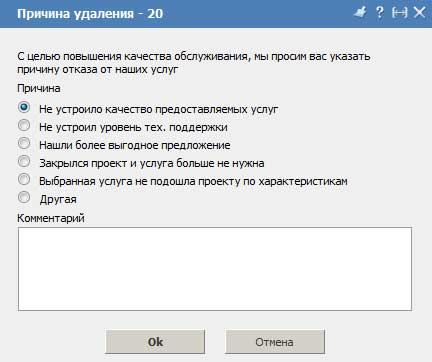
Task: Click label text 'Выбранная услуга не подошла проекту по характеристикам'
Action: coord(193,181)
